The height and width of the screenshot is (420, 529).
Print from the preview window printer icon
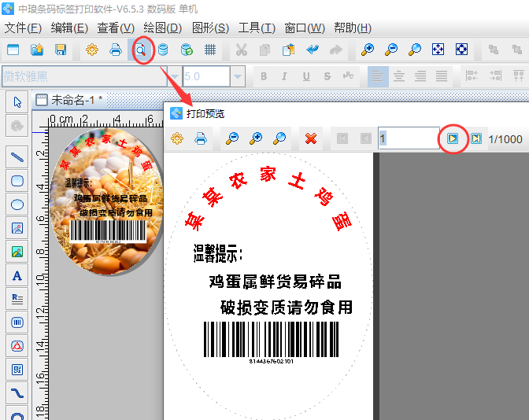pos(201,138)
